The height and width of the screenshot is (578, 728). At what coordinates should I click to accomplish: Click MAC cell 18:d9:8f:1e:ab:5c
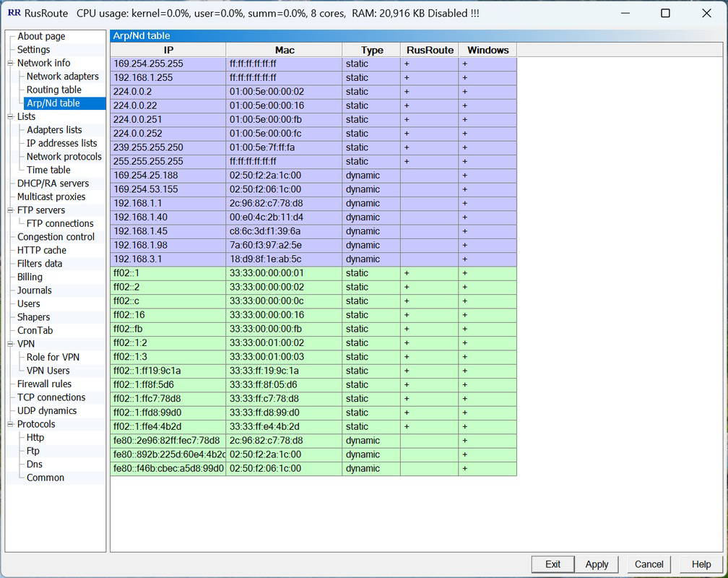point(284,259)
